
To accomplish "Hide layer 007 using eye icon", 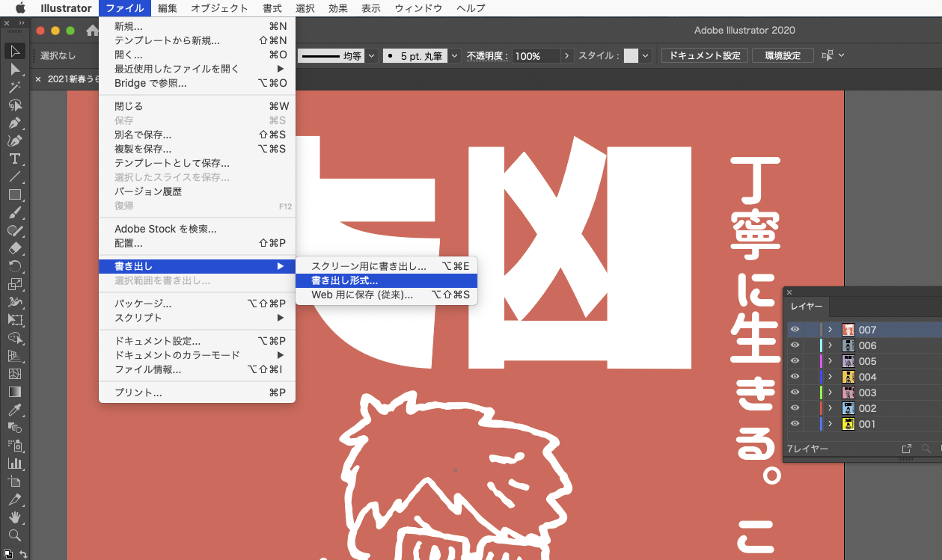I will (x=795, y=330).
